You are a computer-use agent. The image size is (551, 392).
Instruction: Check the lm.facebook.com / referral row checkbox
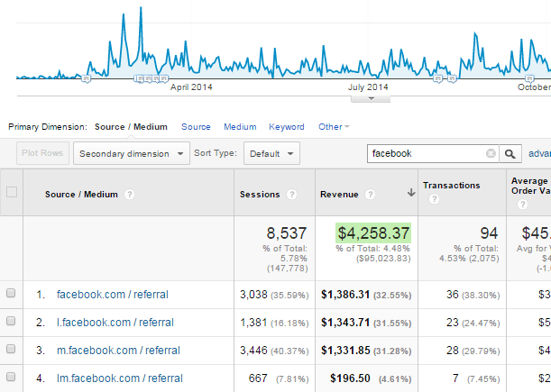point(11,377)
